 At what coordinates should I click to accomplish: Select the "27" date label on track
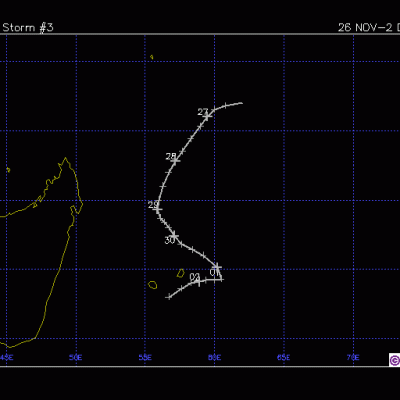point(203,112)
